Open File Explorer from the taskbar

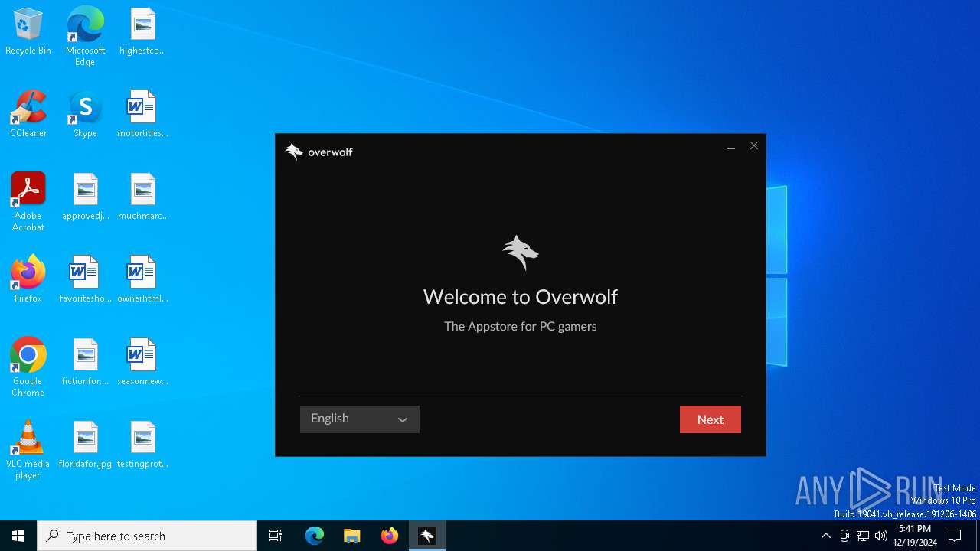(x=352, y=536)
